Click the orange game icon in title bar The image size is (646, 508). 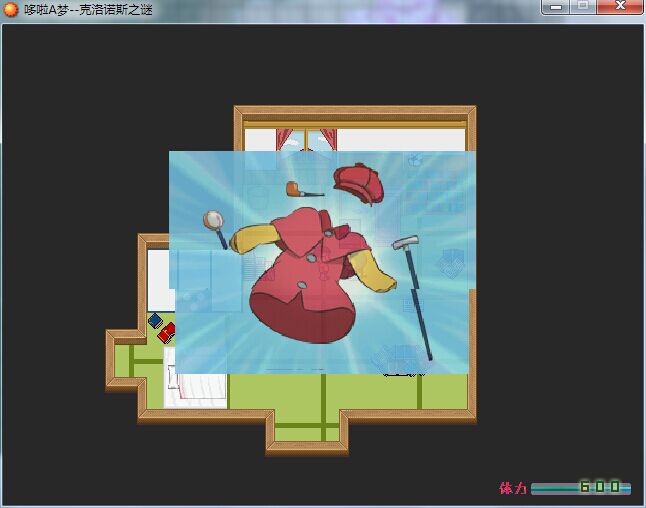[11, 9]
